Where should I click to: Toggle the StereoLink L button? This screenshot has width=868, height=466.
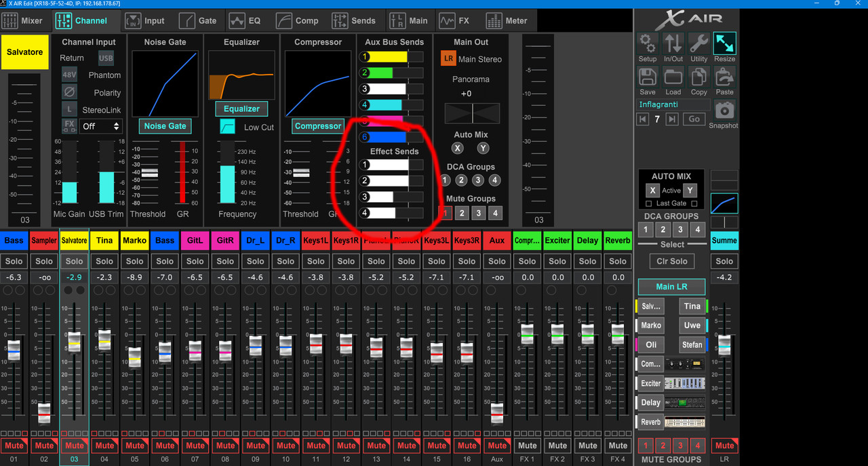pos(70,109)
